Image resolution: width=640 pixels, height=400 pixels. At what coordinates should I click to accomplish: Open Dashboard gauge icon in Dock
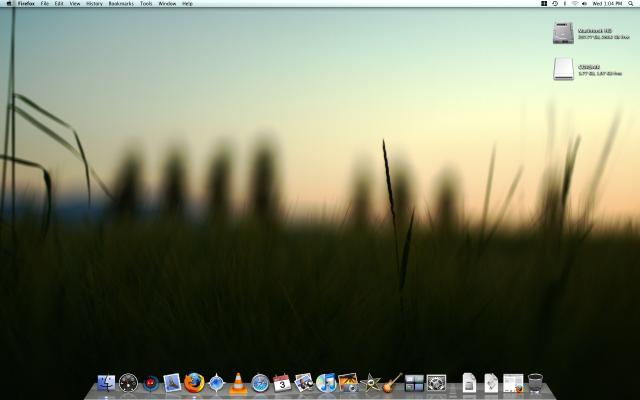(128, 382)
